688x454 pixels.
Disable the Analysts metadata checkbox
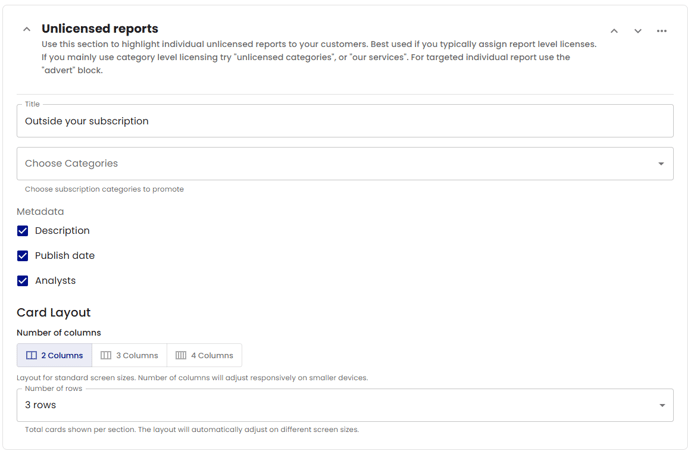coord(23,281)
